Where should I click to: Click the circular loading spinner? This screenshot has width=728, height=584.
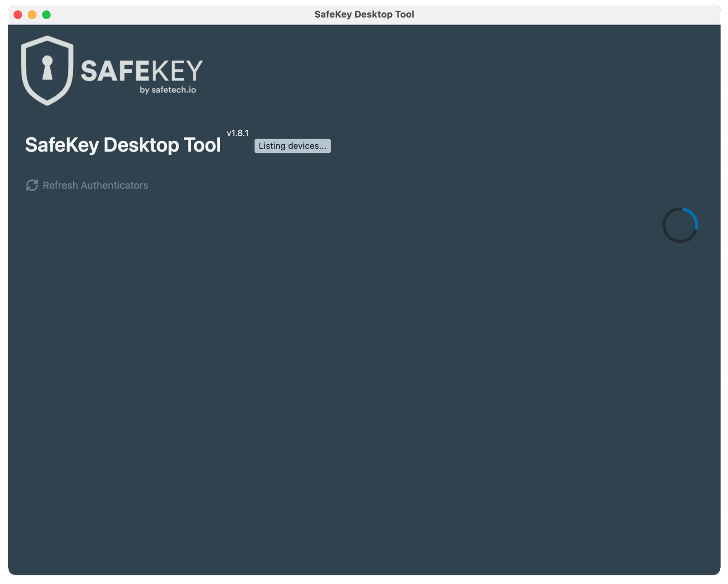pos(680,225)
